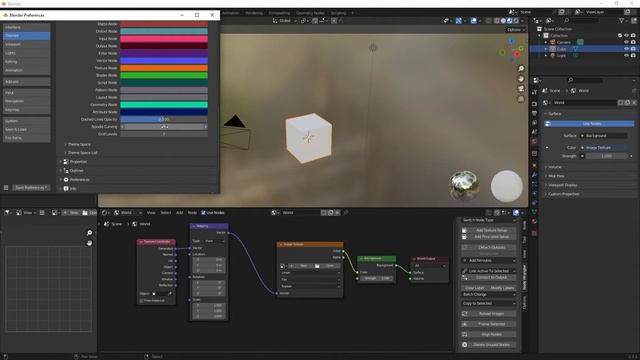The width and height of the screenshot is (640, 360).
Task: Open the Add-ons preferences section
Action: point(27,82)
